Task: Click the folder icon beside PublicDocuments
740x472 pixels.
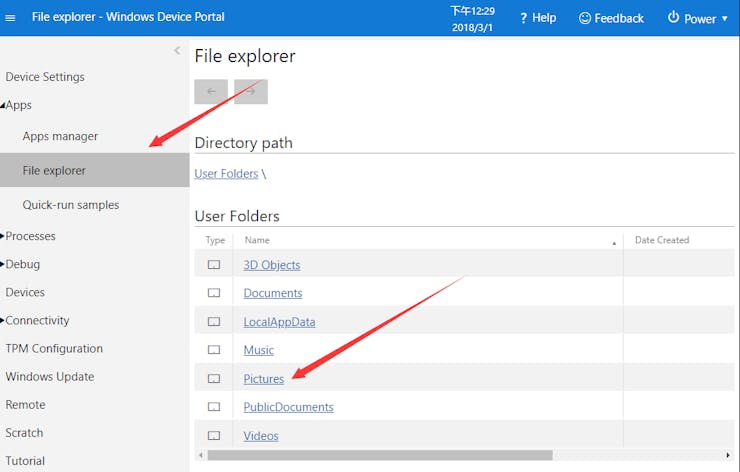Action: pyautogui.click(x=214, y=407)
